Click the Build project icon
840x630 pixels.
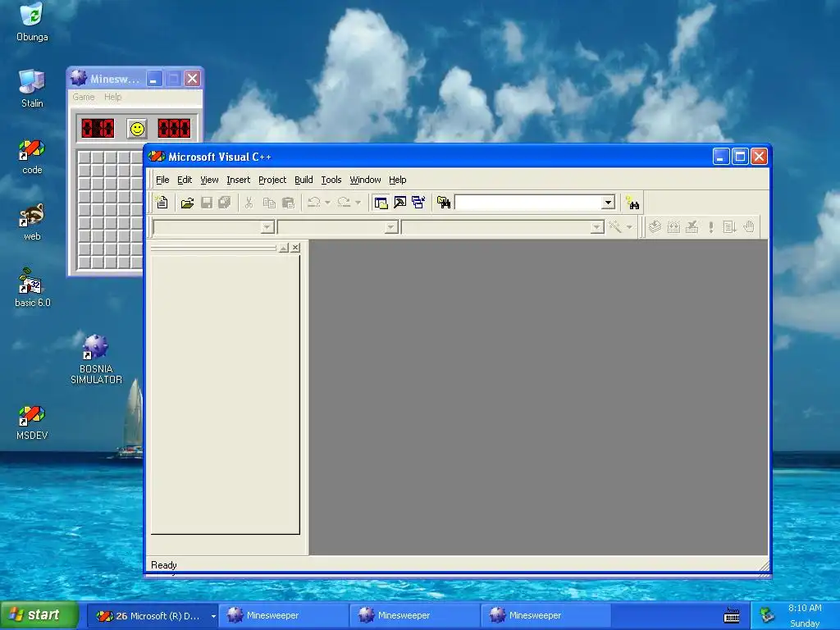click(673, 227)
